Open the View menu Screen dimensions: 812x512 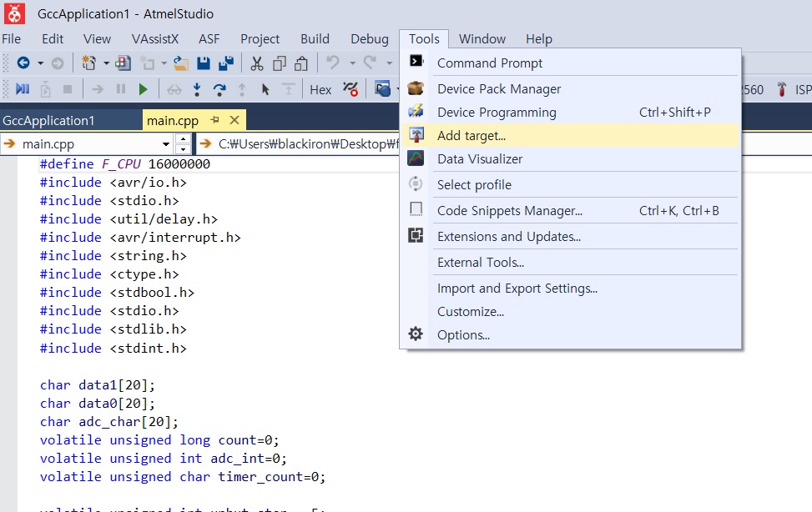(97, 39)
